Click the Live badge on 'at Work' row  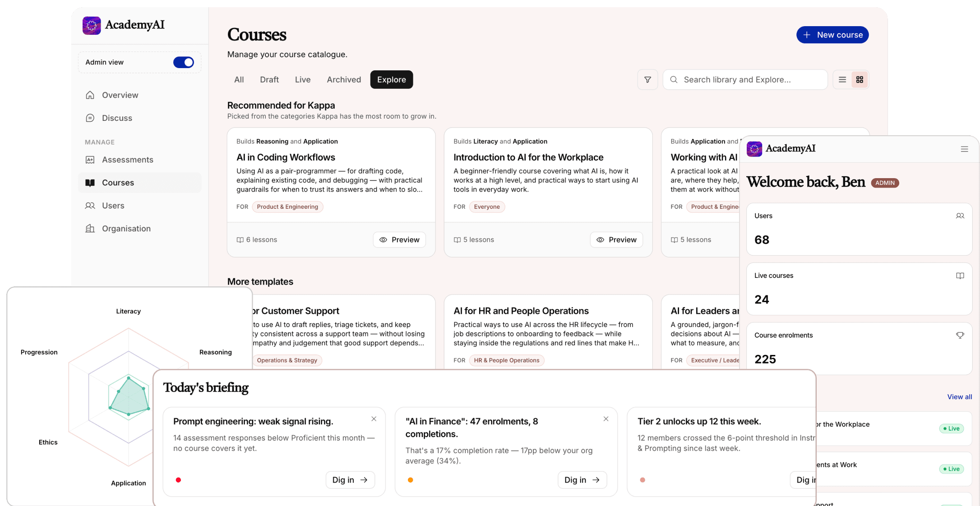click(x=952, y=469)
